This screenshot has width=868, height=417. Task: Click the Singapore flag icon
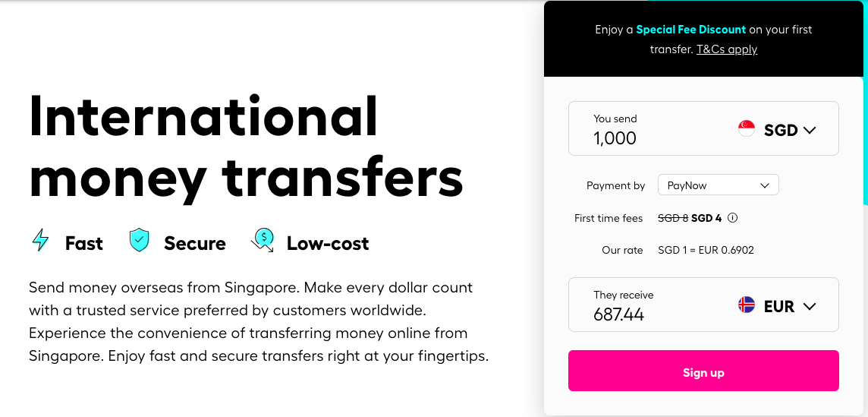click(x=747, y=129)
